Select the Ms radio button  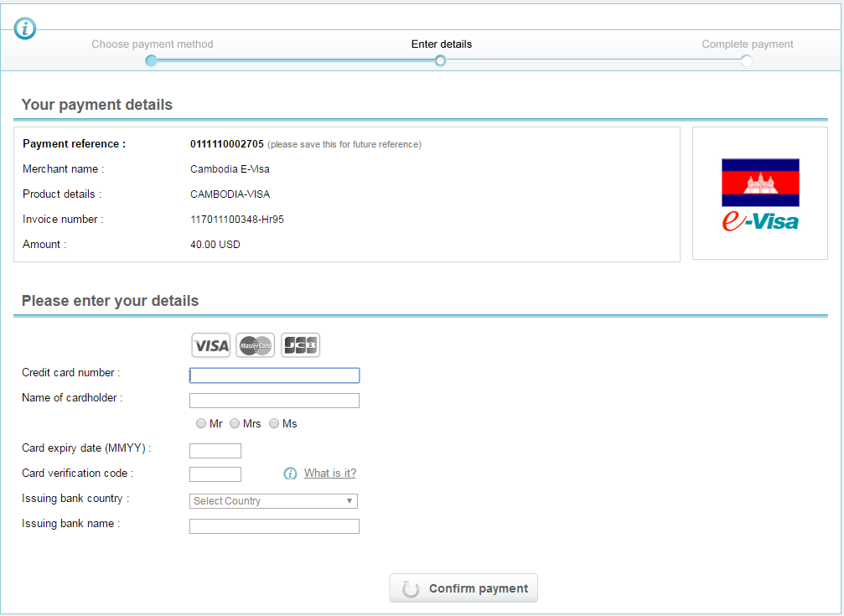(x=274, y=424)
